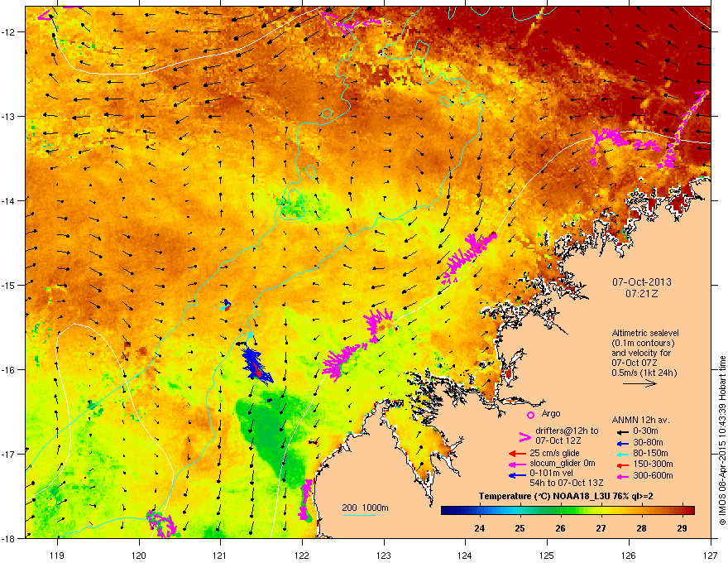Click the latitude axis label -18
This screenshot has width=728, height=563.
(9, 538)
